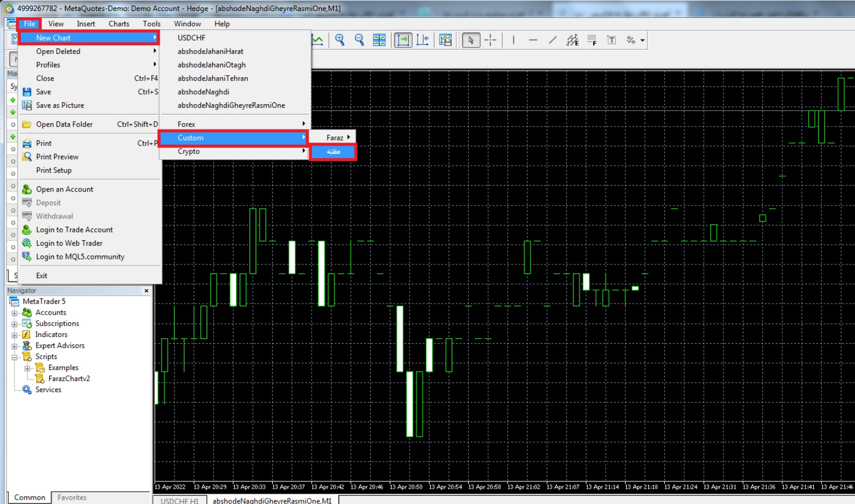Click the chart templates toolbar icon
The image size is (855, 504).
tap(446, 40)
